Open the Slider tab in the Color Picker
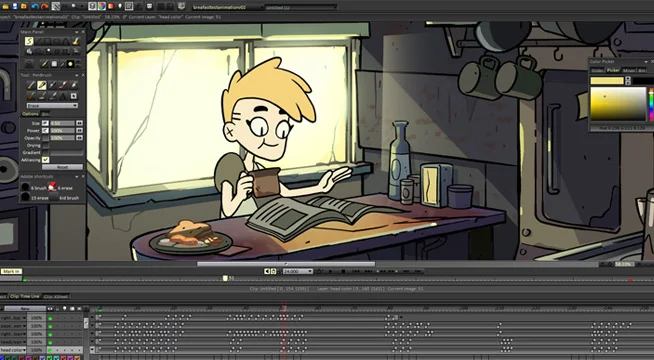654x360 pixels. pos(597,70)
